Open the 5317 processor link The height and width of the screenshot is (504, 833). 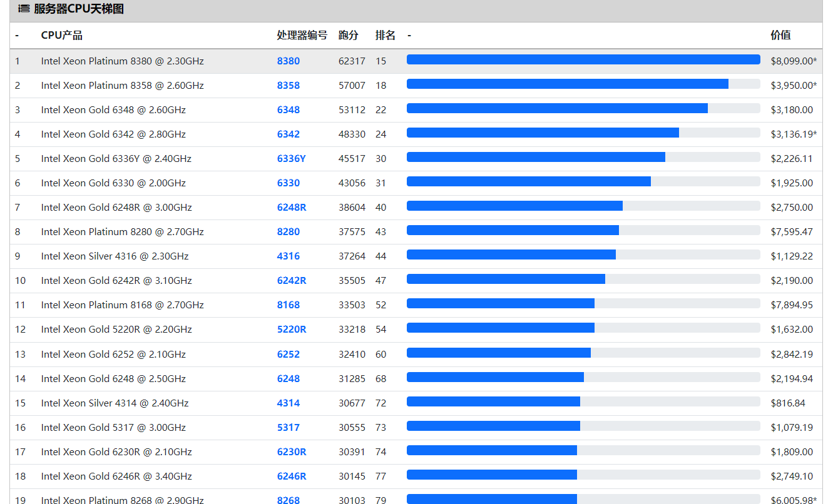[289, 428]
